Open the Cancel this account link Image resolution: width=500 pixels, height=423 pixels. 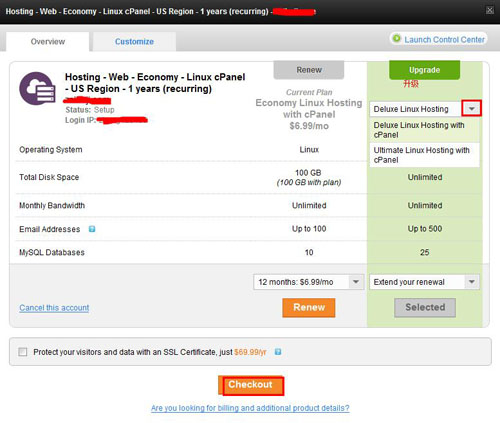tap(54, 308)
